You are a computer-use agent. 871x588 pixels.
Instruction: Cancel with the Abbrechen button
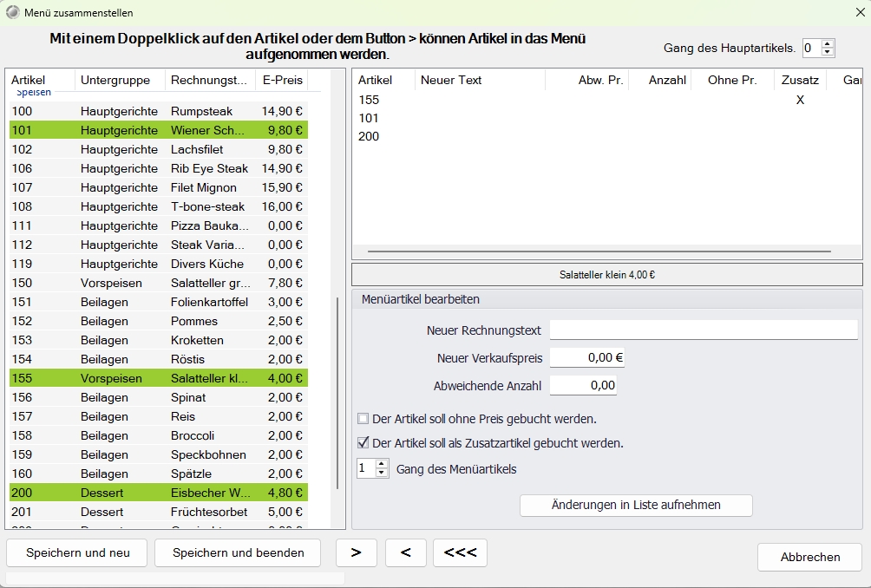[x=810, y=557]
